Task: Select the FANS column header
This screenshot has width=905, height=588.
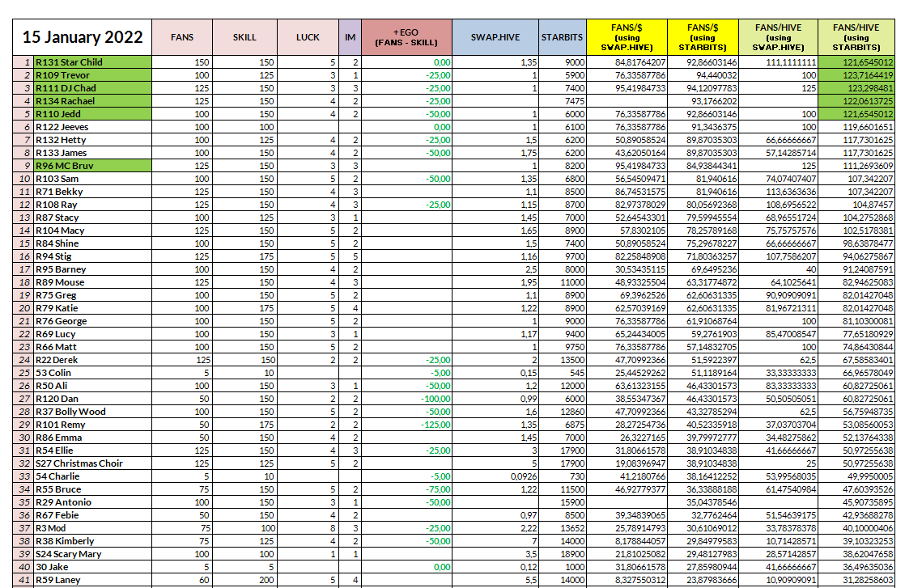Action: coord(182,37)
